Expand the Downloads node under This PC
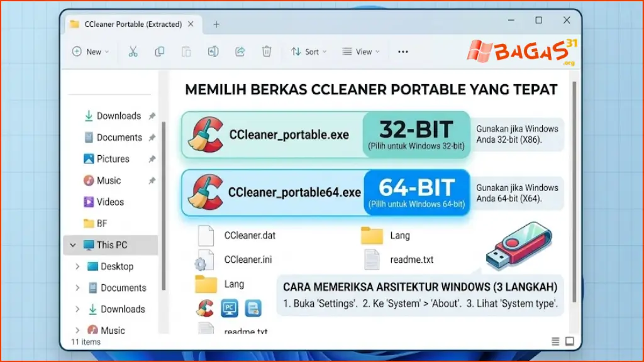Image resolution: width=644 pixels, height=362 pixels. point(77,309)
